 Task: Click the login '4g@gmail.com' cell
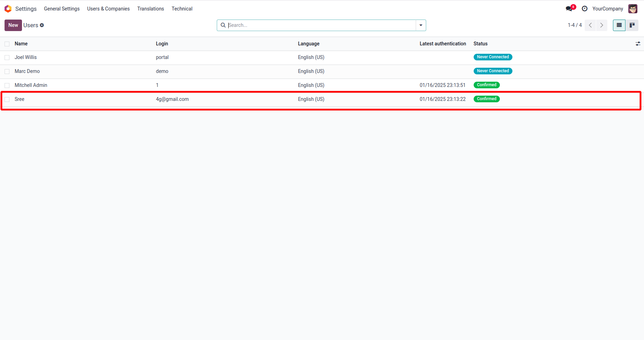click(172, 99)
